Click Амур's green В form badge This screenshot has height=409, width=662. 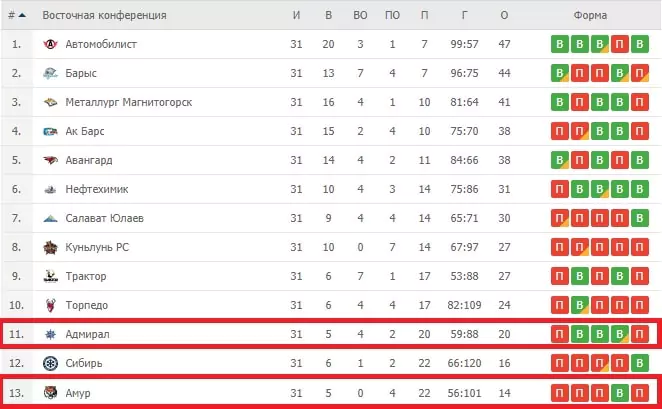(x=620, y=393)
